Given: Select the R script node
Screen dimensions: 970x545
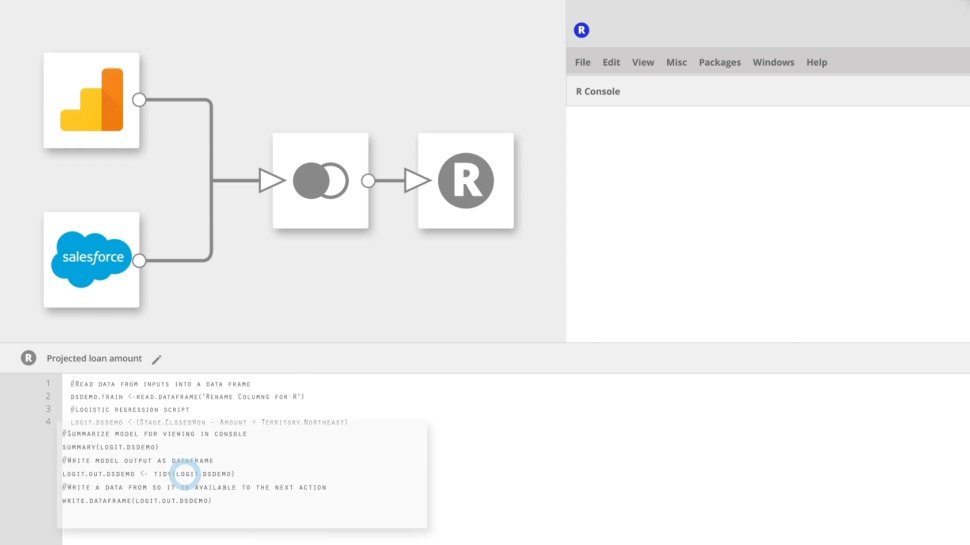Looking at the screenshot, I should 466,181.
